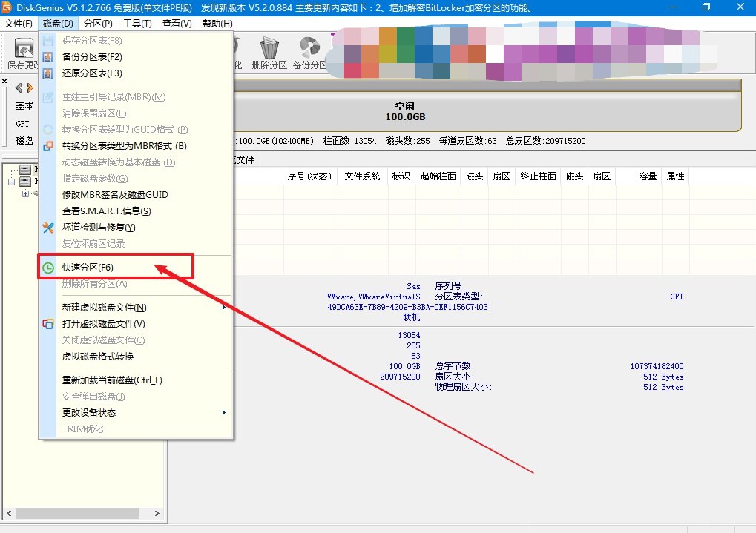Open the 工具(T) menu
The image size is (756, 533).
coord(137,24)
